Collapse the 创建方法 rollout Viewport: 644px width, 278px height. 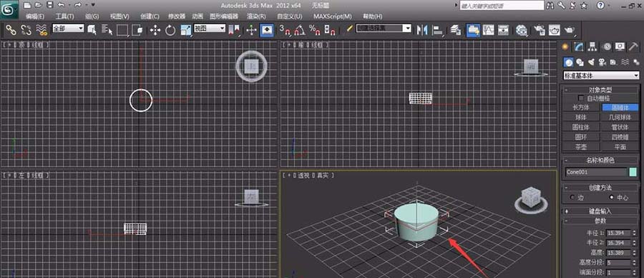click(x=600, y=188)
